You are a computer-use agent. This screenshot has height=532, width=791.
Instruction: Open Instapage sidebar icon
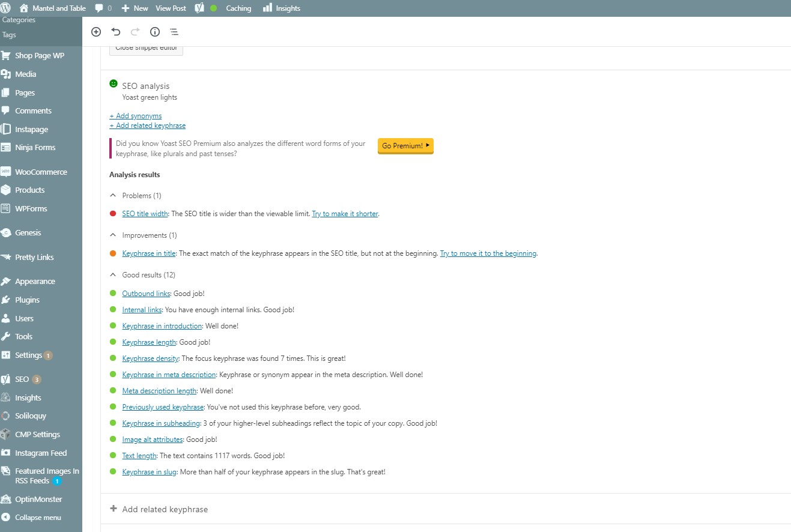tap(6, 129)
